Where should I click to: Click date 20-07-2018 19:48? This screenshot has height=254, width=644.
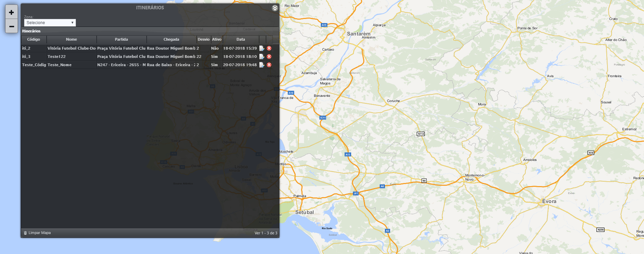pos(240,65)
